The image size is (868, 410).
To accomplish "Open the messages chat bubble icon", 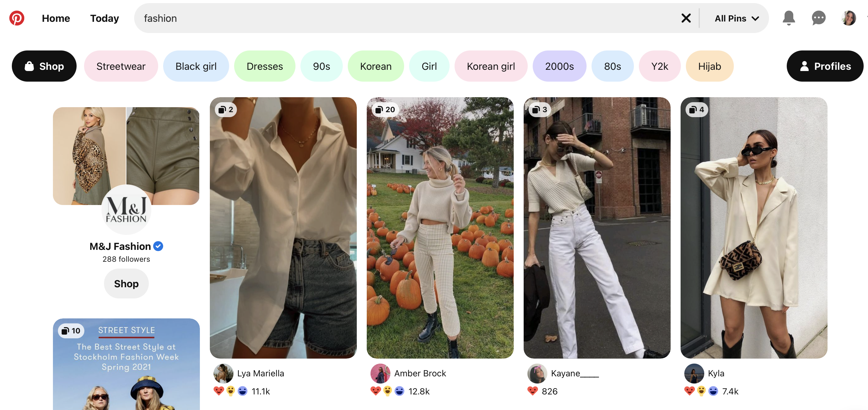I will pos(818,18).
